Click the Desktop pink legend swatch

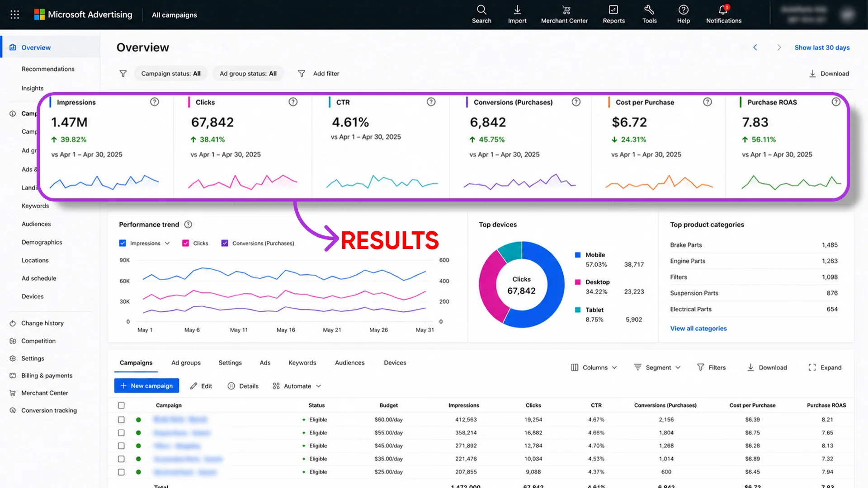577,282
